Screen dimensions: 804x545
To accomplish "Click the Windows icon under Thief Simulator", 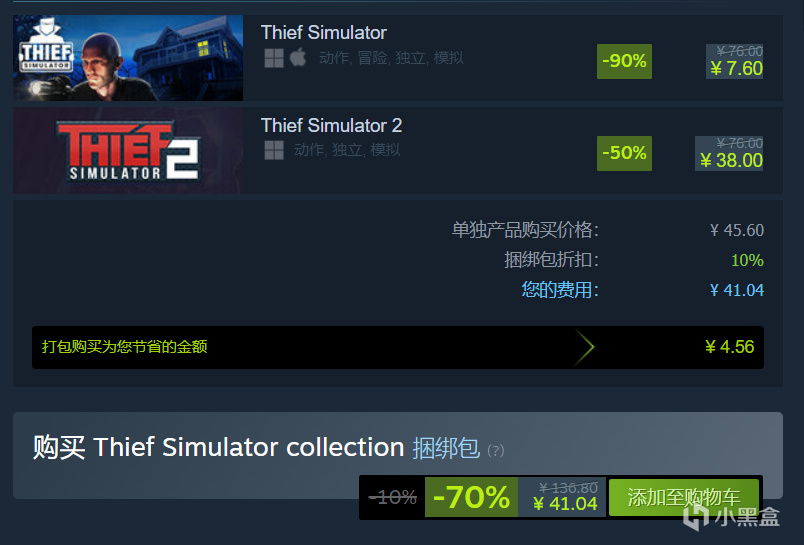I will point(274,58).
